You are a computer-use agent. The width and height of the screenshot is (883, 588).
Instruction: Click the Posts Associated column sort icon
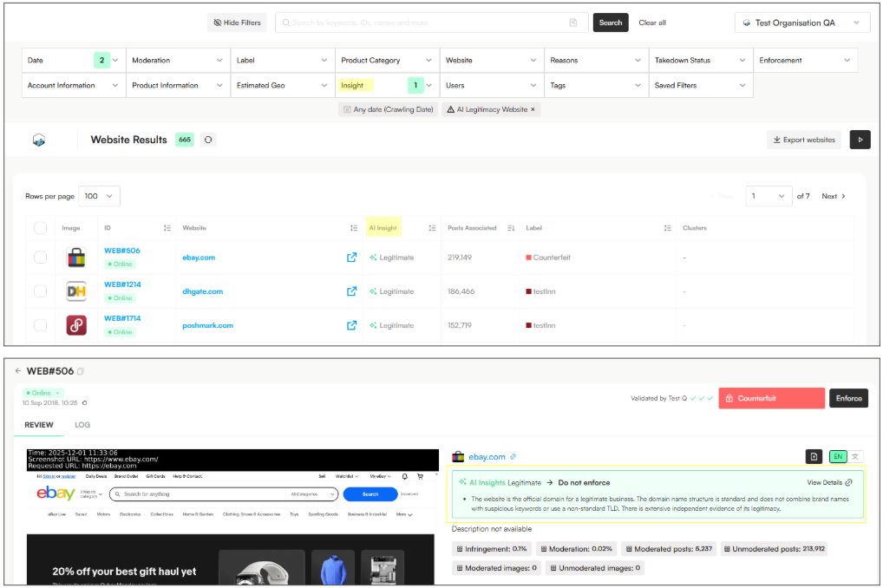tap(511, 228)
